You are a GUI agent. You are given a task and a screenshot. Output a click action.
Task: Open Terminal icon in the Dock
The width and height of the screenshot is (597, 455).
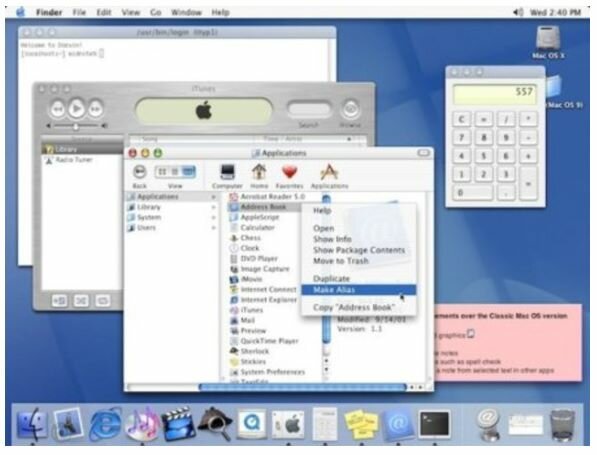(434, 424)
